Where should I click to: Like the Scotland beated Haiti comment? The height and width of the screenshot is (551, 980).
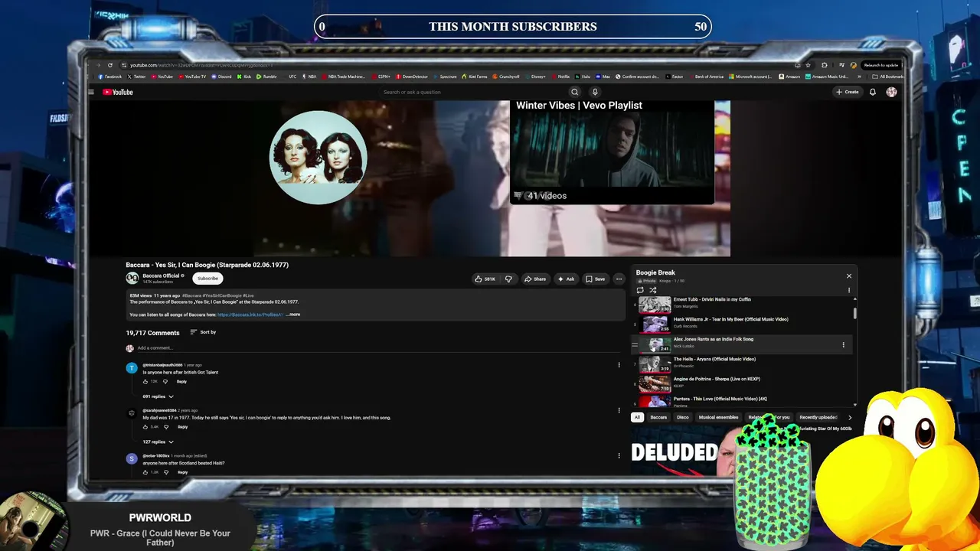point(145,471)
